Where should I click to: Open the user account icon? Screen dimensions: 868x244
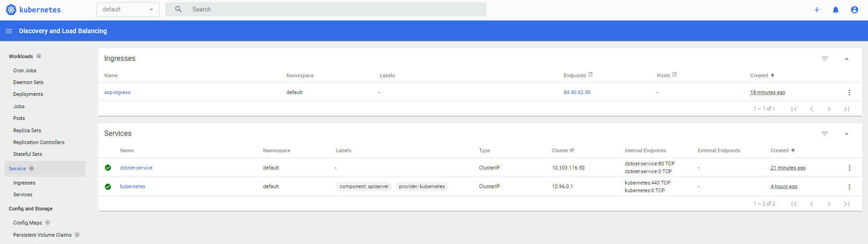point(854,10)
